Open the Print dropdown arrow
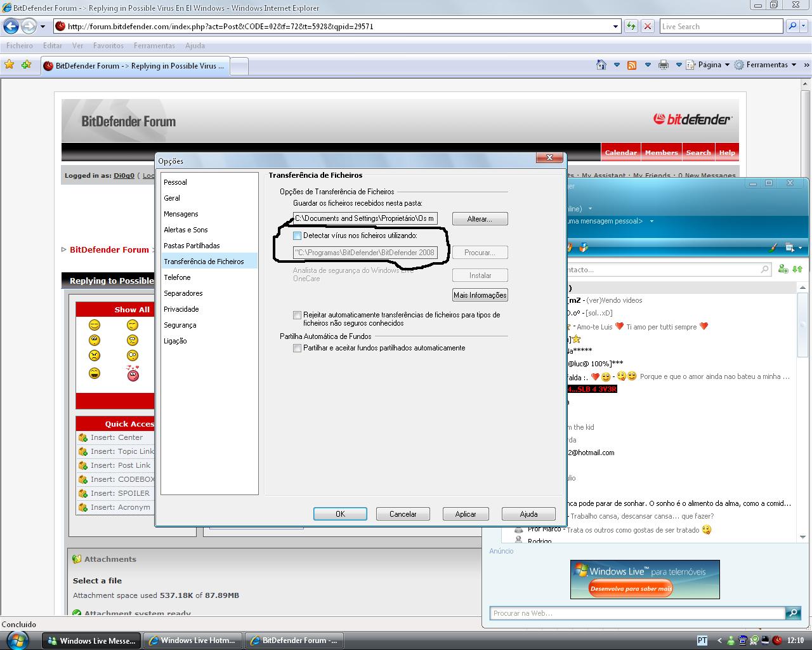Screen dimensions: 812x650 tap(679, 65)
